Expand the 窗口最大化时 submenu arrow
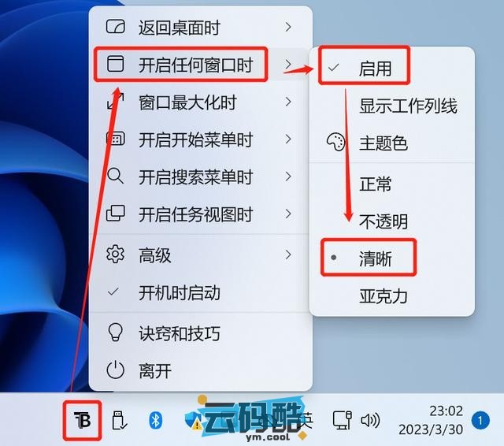Image resolution: width=504 pixels, height=446 pixels. [x=288, y=102]
